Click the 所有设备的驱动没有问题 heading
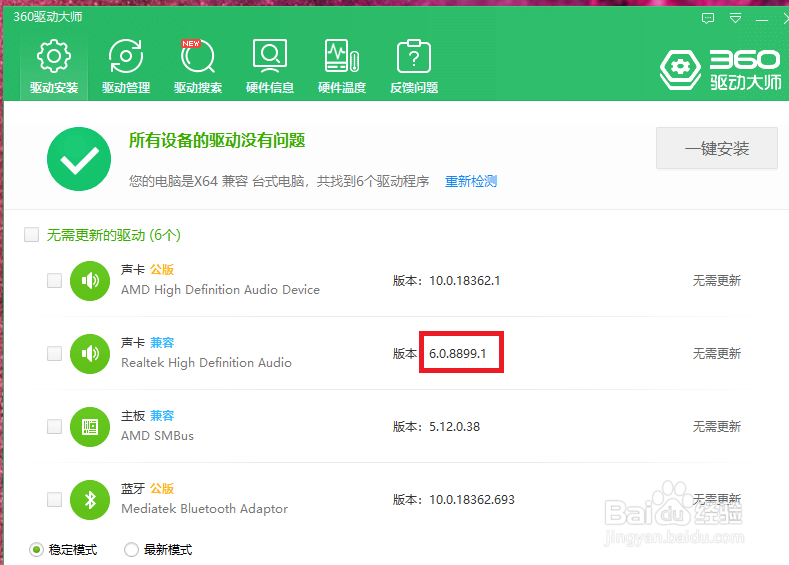This screenshot has height=565, width=789. pos(217,140)
